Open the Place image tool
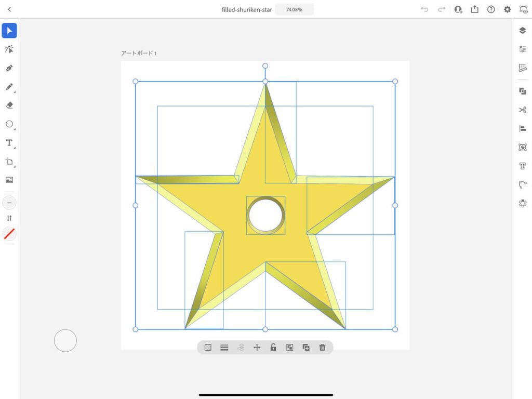Image resolution: width=532 pixels, height=399 pixels. (x=9, y=180)
